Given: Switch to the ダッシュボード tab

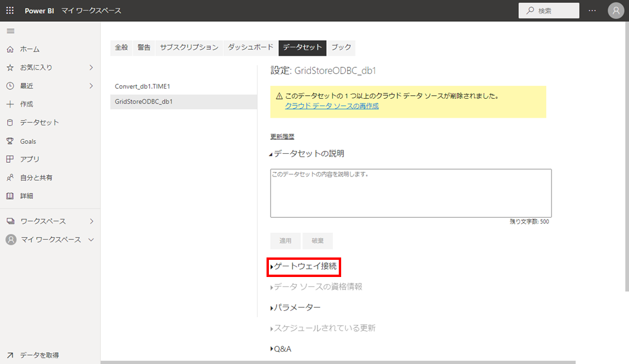Looking at the screenshot, I should point(251,47).
